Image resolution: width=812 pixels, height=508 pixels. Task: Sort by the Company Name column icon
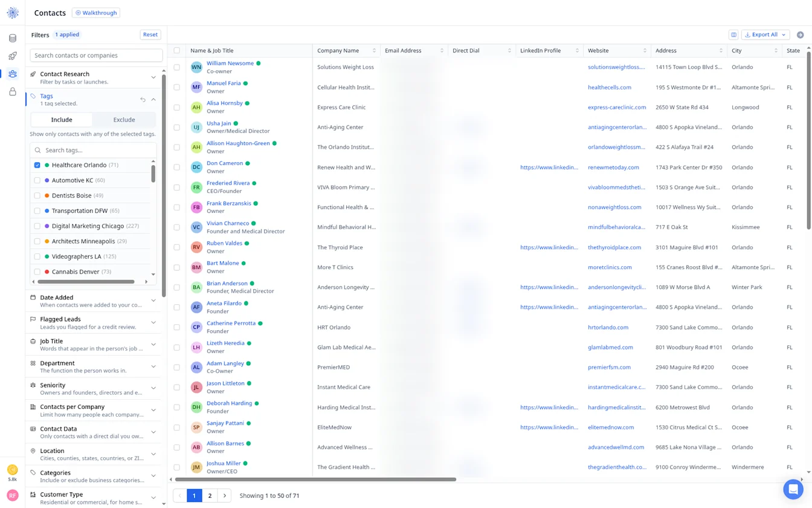(375, 51)
